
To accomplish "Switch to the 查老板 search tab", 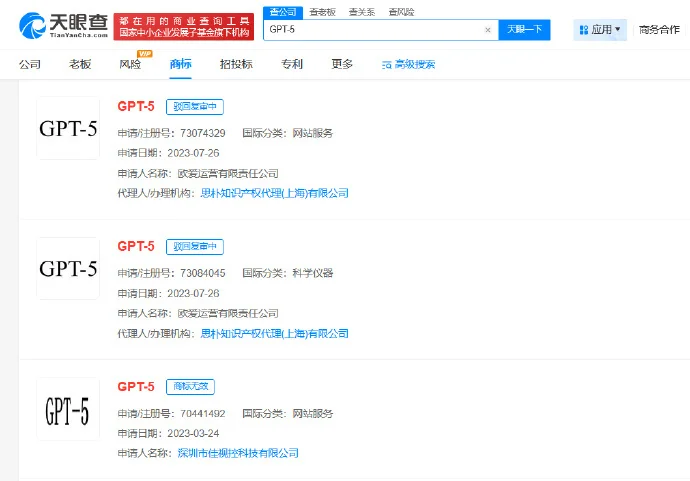I will click(321, 11).
